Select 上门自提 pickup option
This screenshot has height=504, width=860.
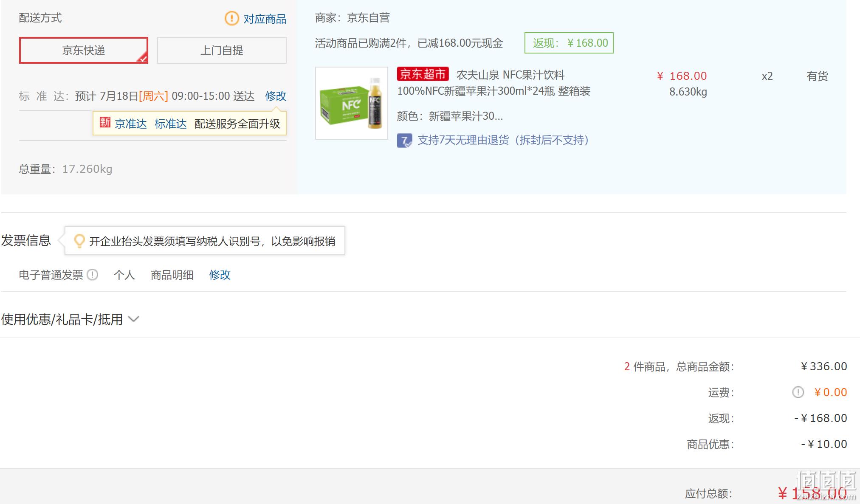(222, 50)
